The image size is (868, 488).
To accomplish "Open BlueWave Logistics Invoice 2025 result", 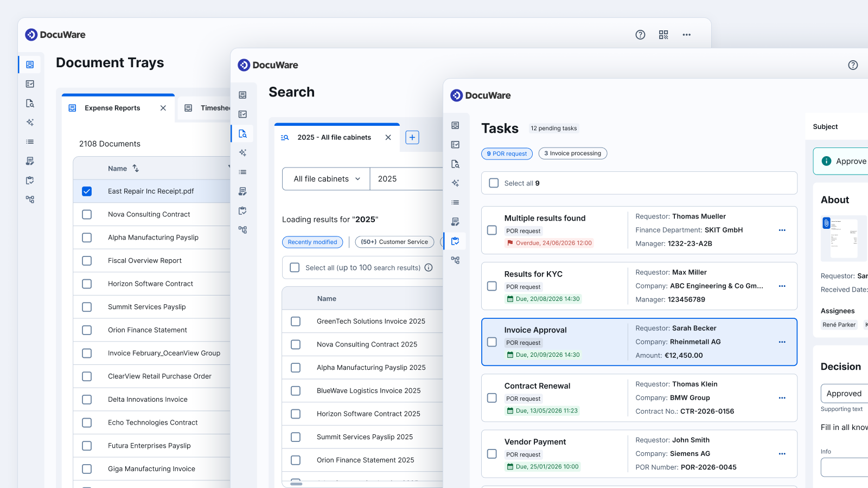I will pyautogui.click(x=369, y=391).
